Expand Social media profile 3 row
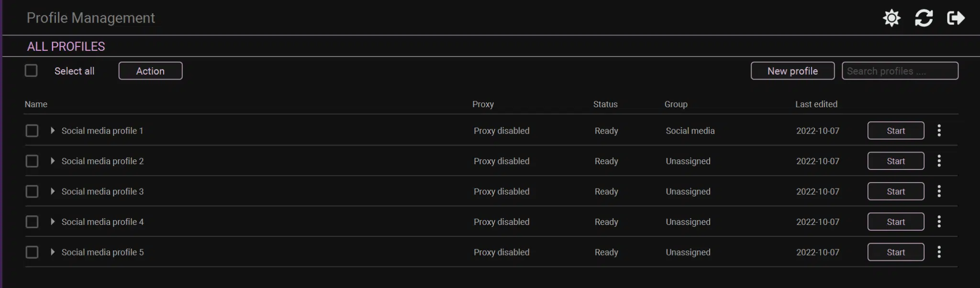The width and height of the screenshot is (980, 288). pyautogui.click(x=53, y=191)
